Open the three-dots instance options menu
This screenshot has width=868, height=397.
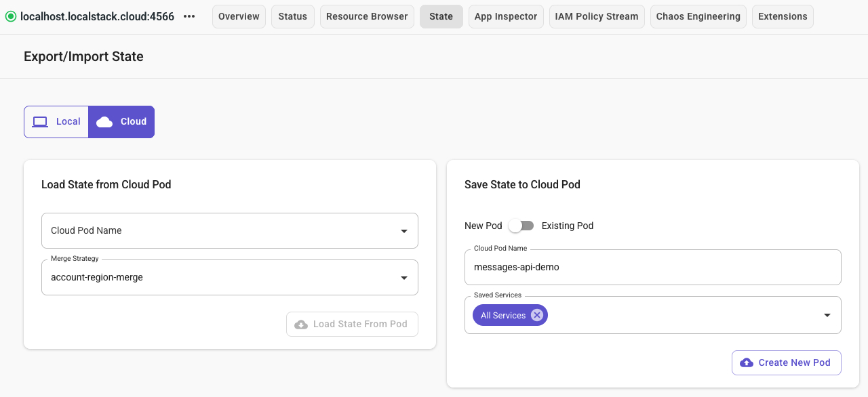[x=189, y=16]
